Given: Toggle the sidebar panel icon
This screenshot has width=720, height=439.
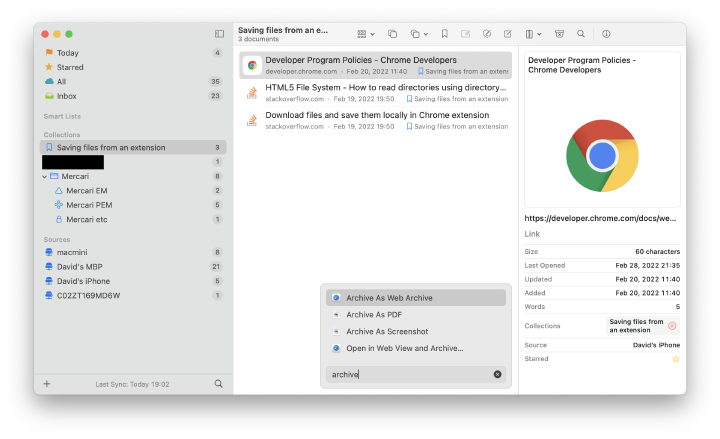Looking at the screenshot, I should pyautogui.click(x=219, y=34).
